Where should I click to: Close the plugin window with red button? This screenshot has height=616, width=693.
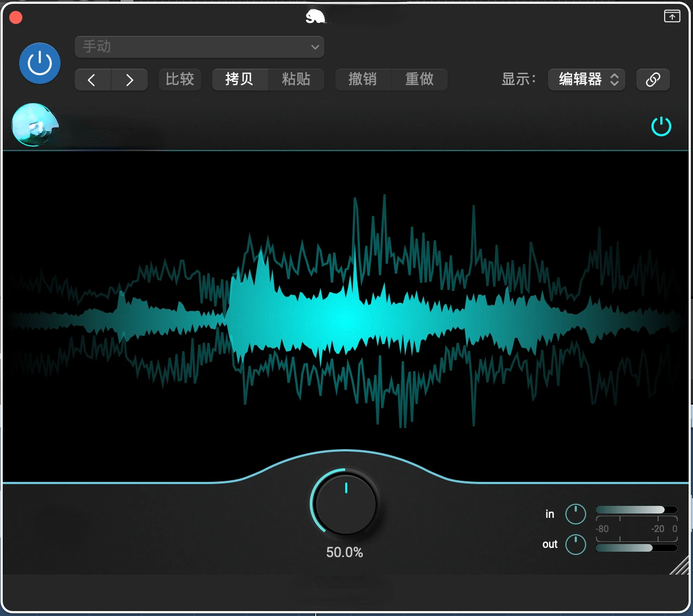pos(16,17)
